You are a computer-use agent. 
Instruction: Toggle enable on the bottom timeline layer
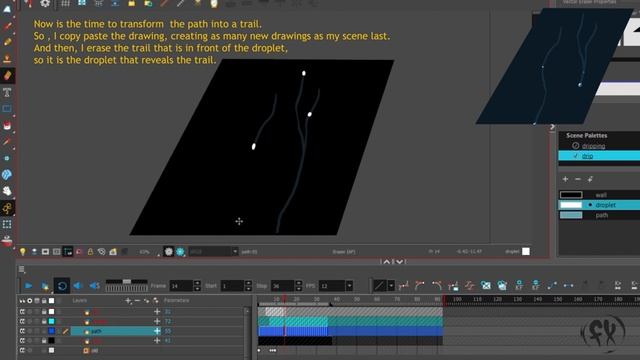(22, 350)
